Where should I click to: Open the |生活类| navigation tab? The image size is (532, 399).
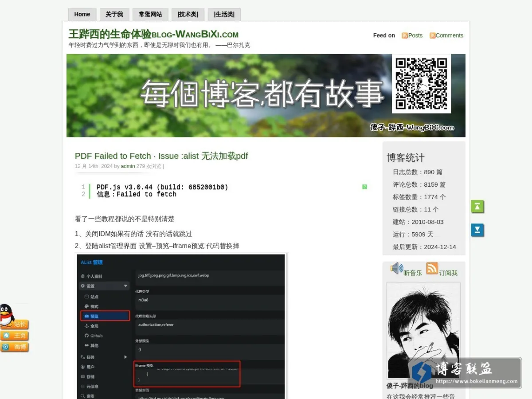[x=224, y=14]
